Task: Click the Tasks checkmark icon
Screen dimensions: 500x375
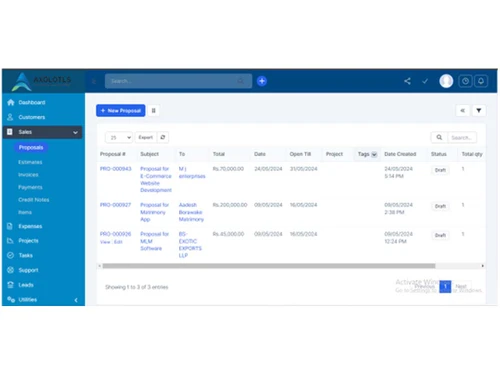Action: coord(10,255)
